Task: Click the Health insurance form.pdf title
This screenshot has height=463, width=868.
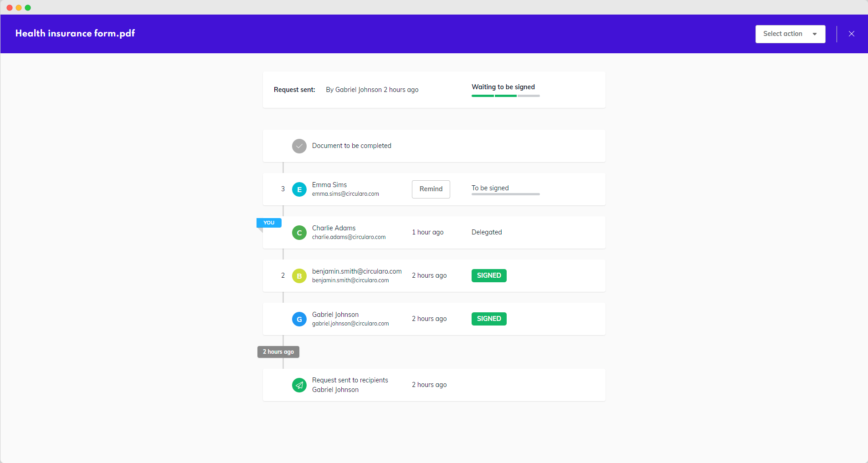Action: 75,33
